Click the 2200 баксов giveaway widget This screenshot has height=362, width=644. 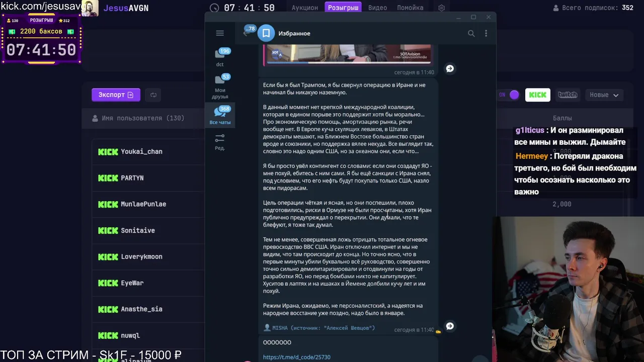tap(41, 39)
